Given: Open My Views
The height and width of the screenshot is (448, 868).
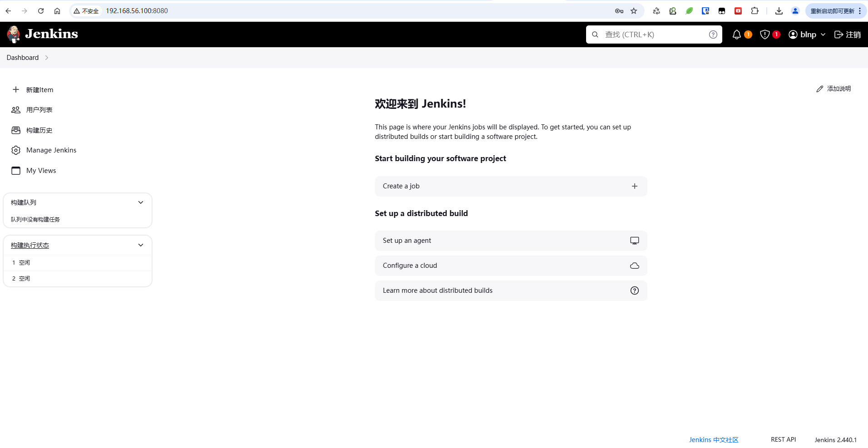Looking at the screenshot, I should click(41, 171).
